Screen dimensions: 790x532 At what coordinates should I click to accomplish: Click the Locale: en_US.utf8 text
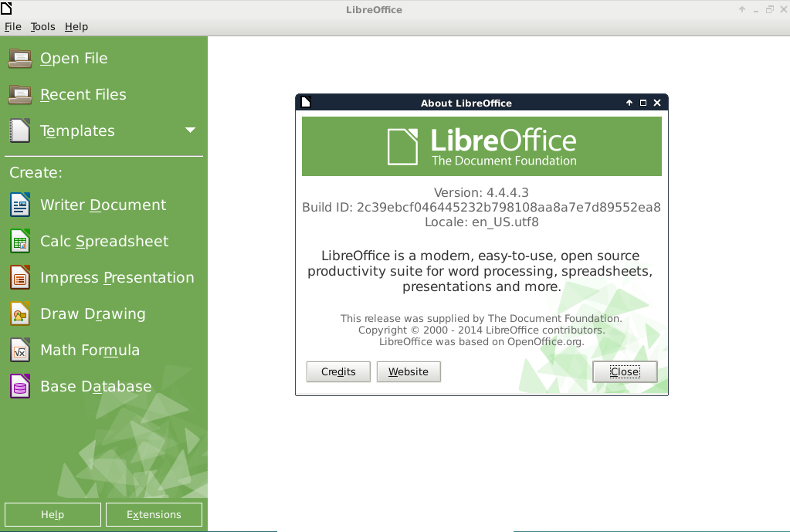coord(481,222)
